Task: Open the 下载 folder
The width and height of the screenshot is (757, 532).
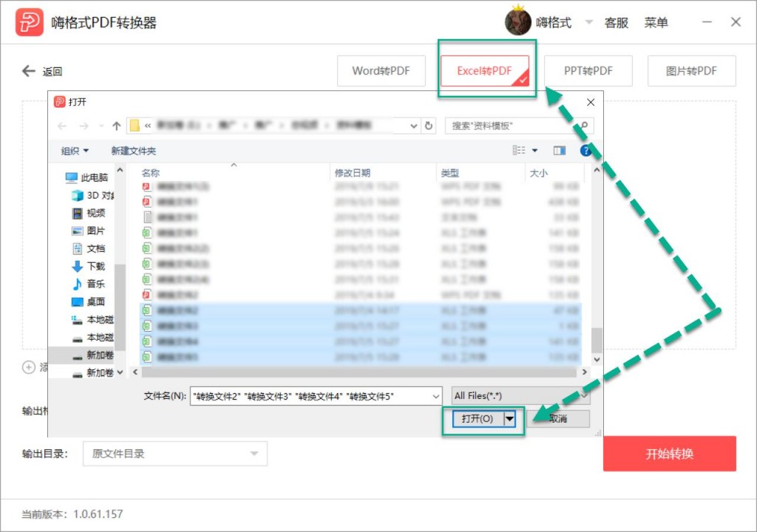Action: click(89, 266)
